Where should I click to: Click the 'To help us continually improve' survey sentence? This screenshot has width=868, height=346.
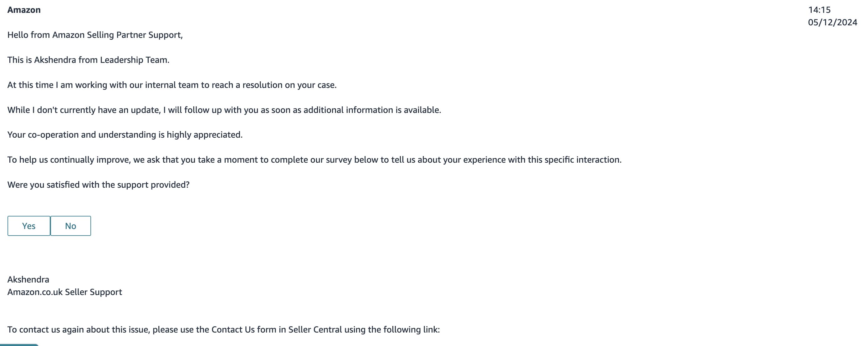coord(314,160)
